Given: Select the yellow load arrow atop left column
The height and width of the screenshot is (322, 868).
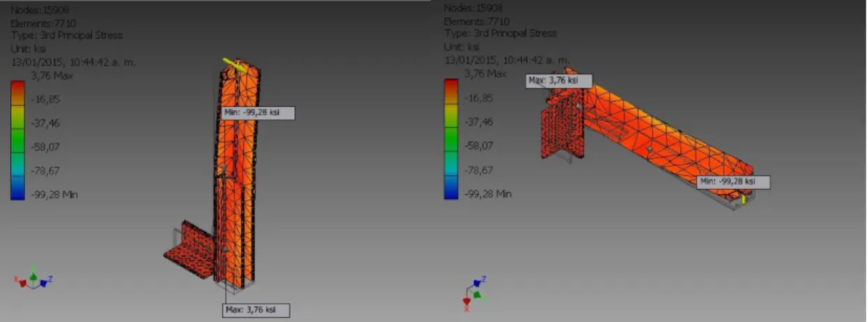Looking at the screenshot, I should coord(233,65).
